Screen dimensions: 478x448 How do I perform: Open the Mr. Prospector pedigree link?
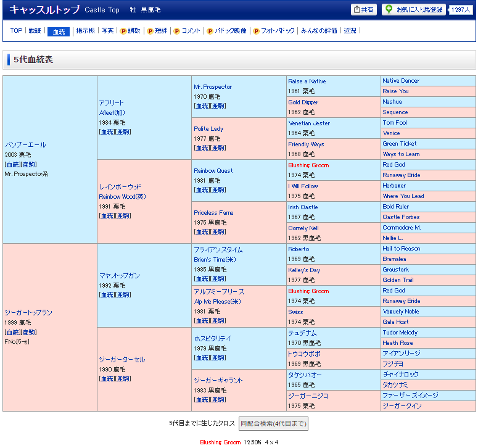pos(213,87)
